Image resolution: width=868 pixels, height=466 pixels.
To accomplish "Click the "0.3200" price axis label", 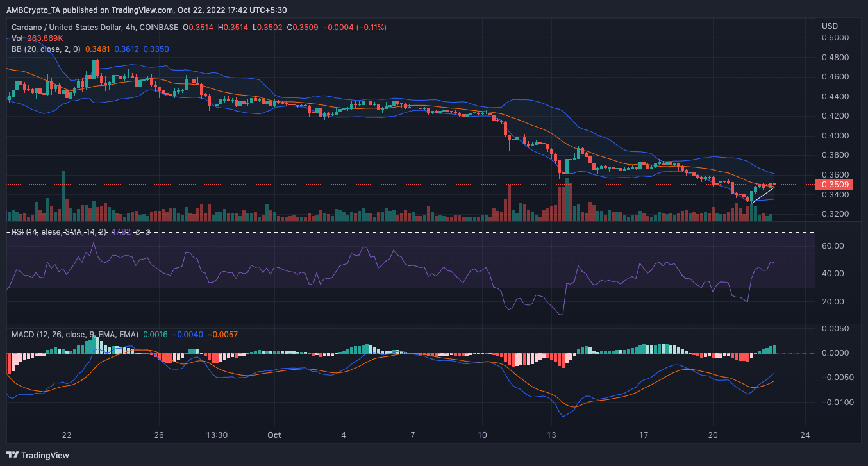I will [x=834, y=214].
